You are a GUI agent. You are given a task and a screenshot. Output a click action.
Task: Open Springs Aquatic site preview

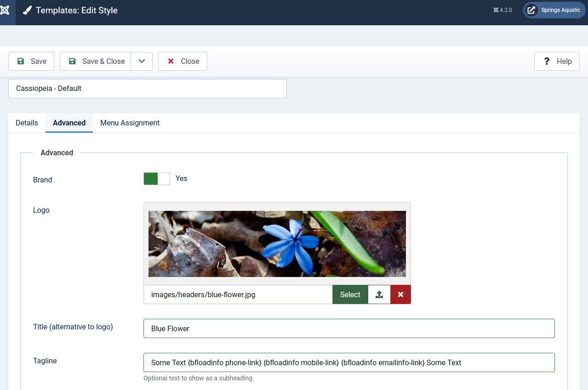tap(554, 10)
